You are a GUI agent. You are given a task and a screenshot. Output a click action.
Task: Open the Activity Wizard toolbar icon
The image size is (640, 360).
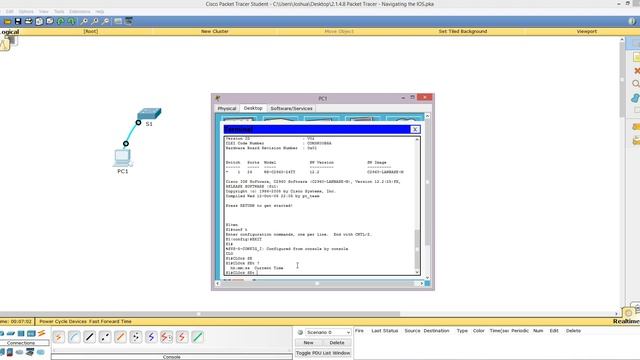[39, 21]
